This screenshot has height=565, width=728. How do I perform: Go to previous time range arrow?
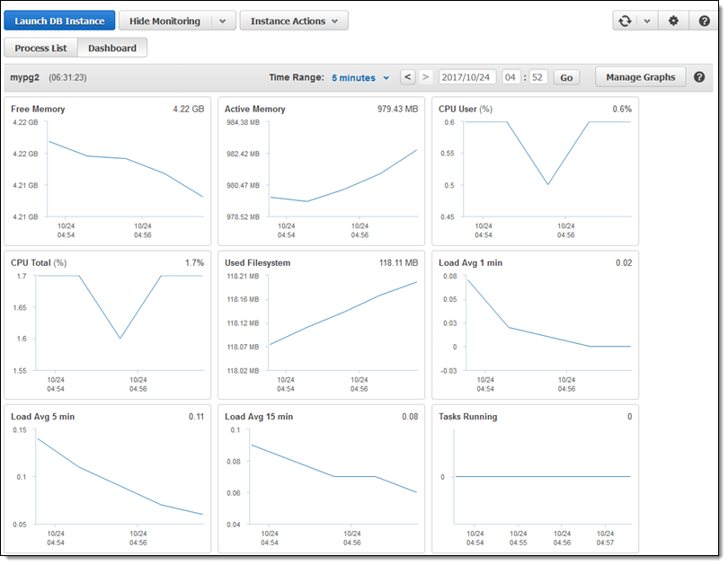[x=408, y=77]
